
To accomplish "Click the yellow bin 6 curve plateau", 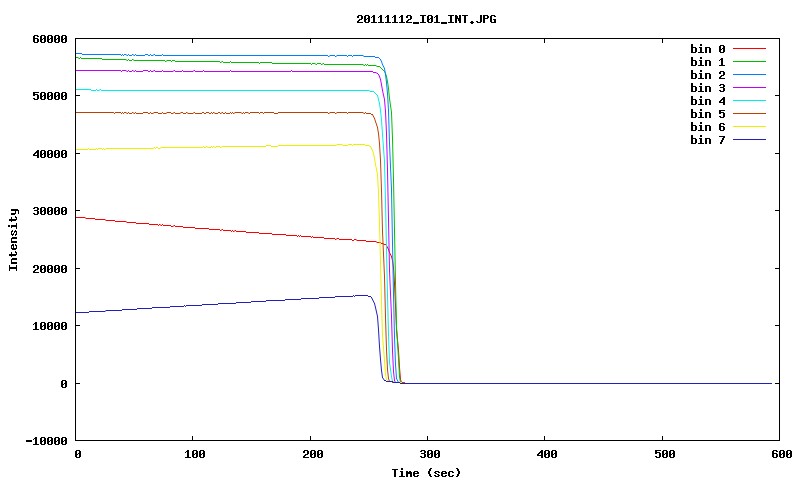I will [224, 147].
